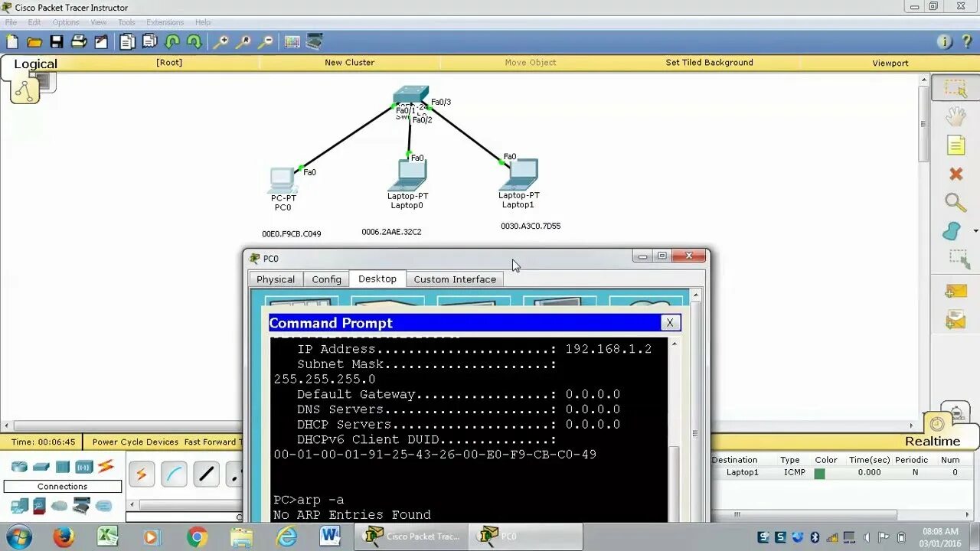This screenshot has width=980, height=551.
Task: Click the Viewport button
Action: (890, 63)
